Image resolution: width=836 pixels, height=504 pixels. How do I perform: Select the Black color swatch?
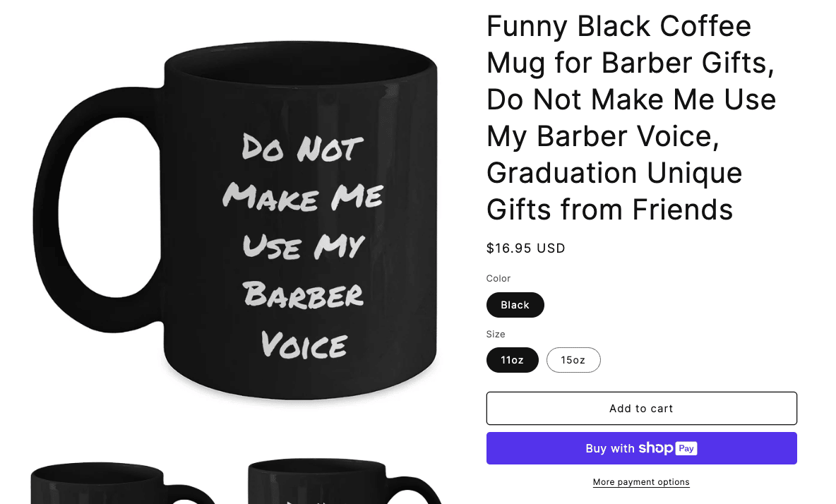[515, 304]
